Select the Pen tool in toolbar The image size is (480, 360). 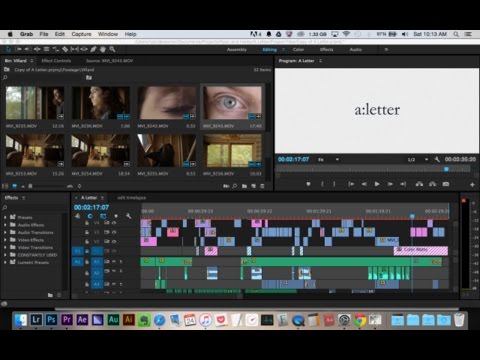tap(93, 49)
